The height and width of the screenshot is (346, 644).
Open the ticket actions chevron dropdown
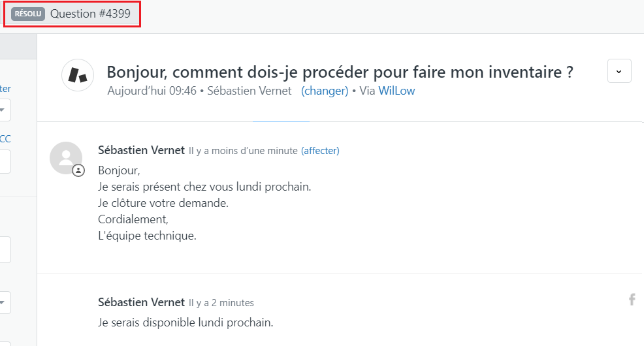[x=619, y=71]
